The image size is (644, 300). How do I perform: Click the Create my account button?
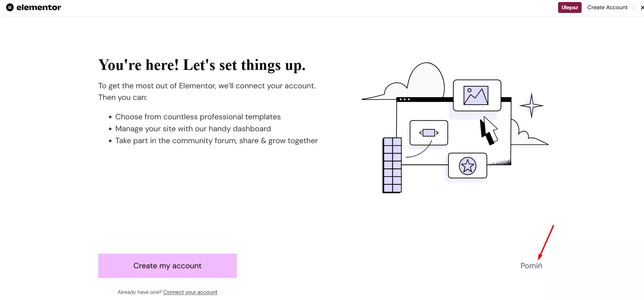coord(167,266)
